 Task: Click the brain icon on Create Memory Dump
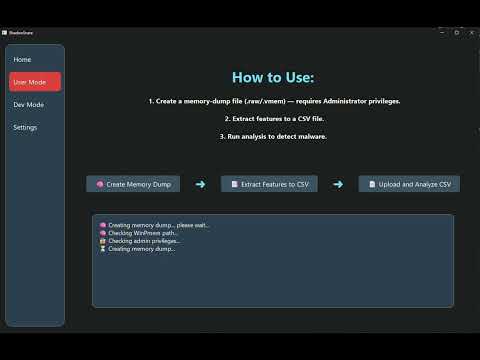[x=100, y=184]
